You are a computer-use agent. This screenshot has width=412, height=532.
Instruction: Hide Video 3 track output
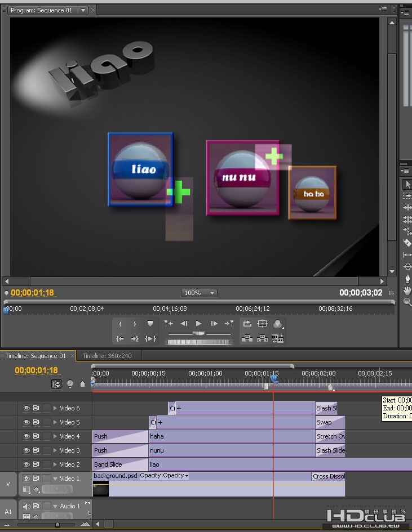(26, 450)
